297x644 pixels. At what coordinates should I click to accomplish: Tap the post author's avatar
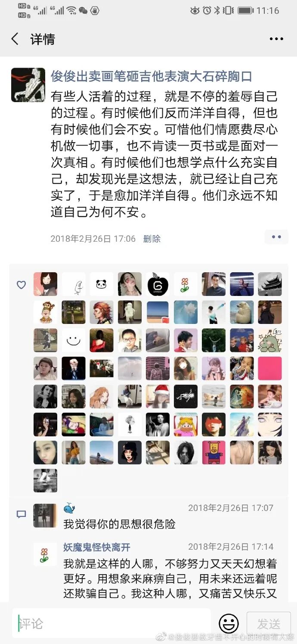click(28, 85)
